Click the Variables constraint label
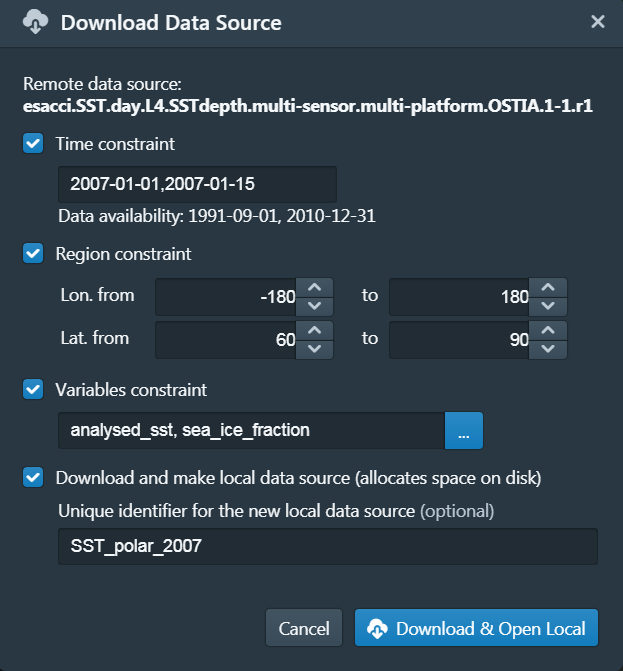Screen dimensions: 623x671 (x=131, y=390)
